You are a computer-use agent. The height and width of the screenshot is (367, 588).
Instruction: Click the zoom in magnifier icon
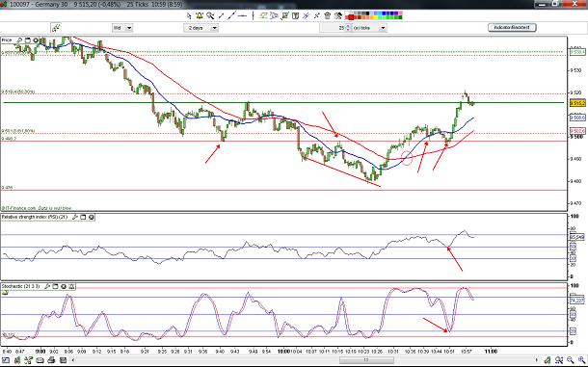581,360
